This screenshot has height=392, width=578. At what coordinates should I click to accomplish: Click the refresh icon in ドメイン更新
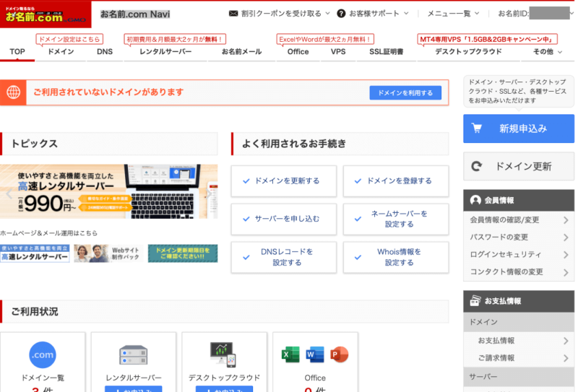(476, 166)
